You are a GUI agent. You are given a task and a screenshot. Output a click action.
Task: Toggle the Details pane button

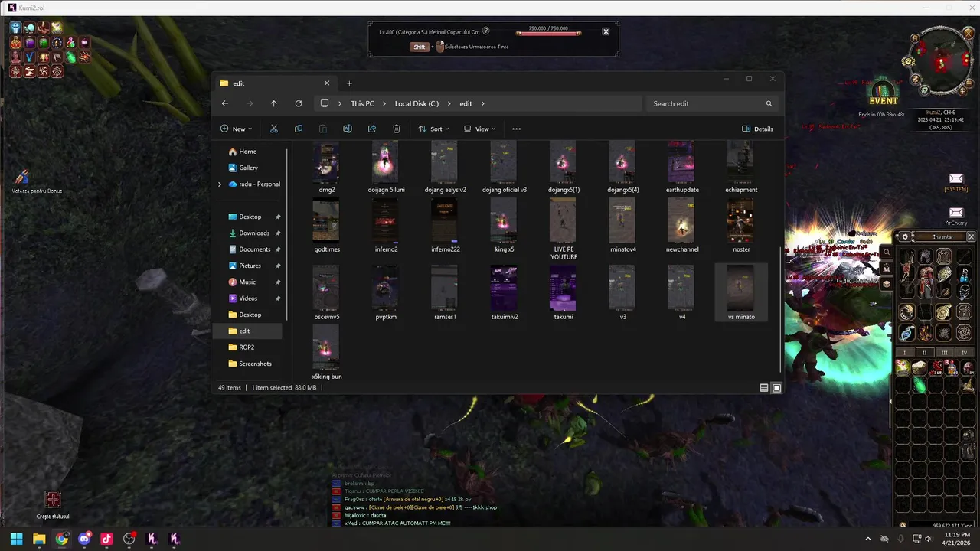click(758, 129)
